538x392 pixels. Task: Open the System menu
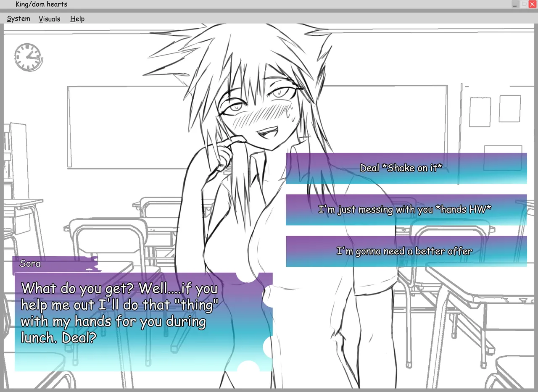[18, 19]
